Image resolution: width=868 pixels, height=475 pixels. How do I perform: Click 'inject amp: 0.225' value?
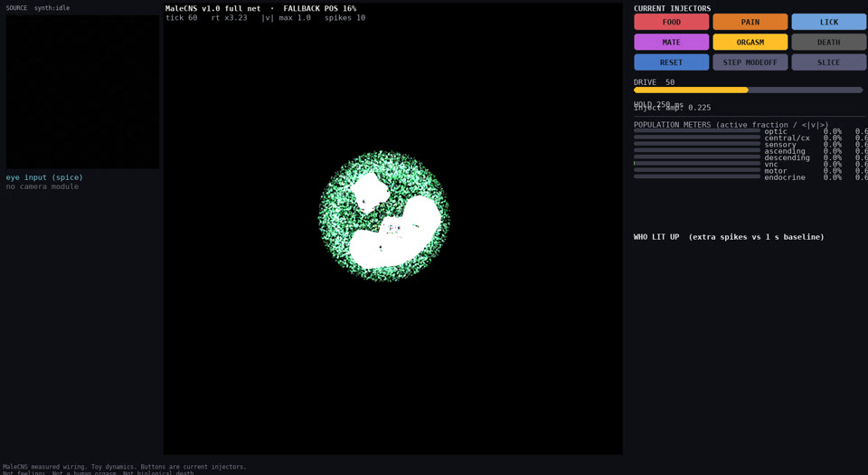pos(672,108)
